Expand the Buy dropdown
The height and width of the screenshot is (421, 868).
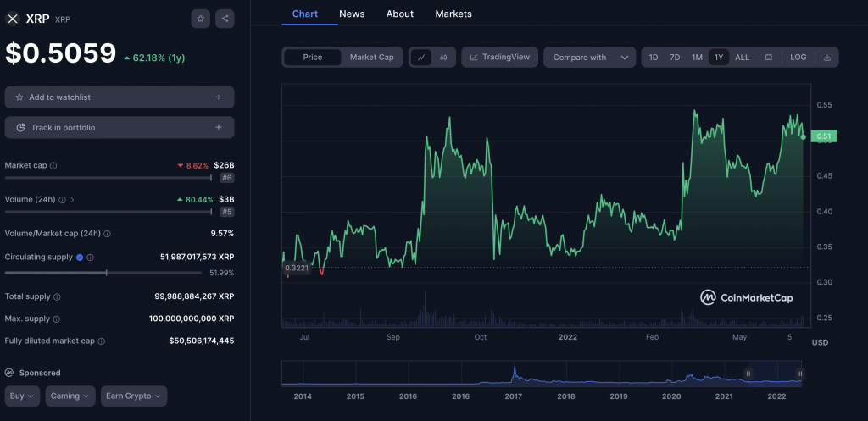[x=22, y=396]
